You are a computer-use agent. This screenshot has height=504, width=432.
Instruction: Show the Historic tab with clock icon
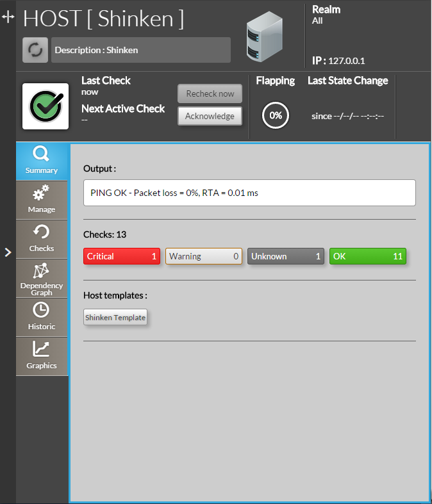(x=42, y=317)
